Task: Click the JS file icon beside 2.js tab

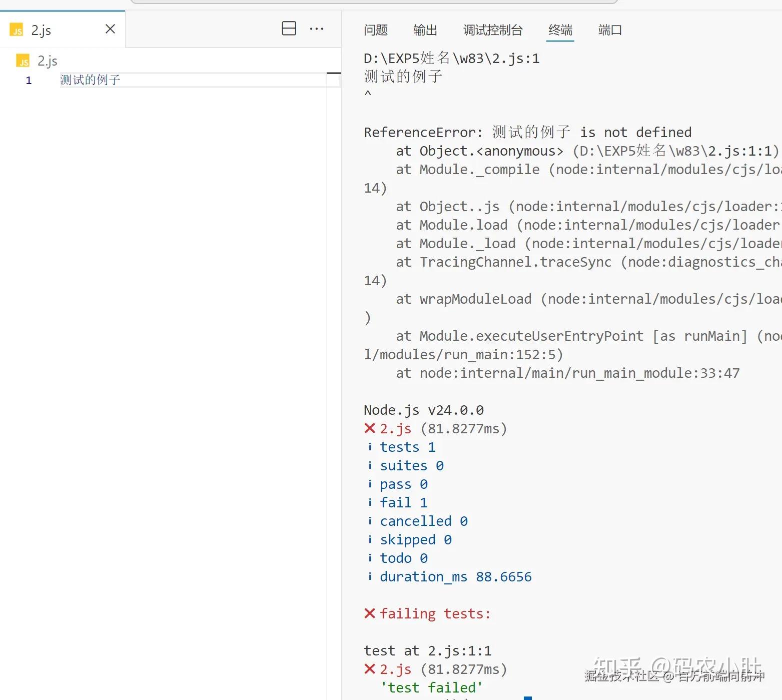Action: pyautogui.click(x=16, y=30)
